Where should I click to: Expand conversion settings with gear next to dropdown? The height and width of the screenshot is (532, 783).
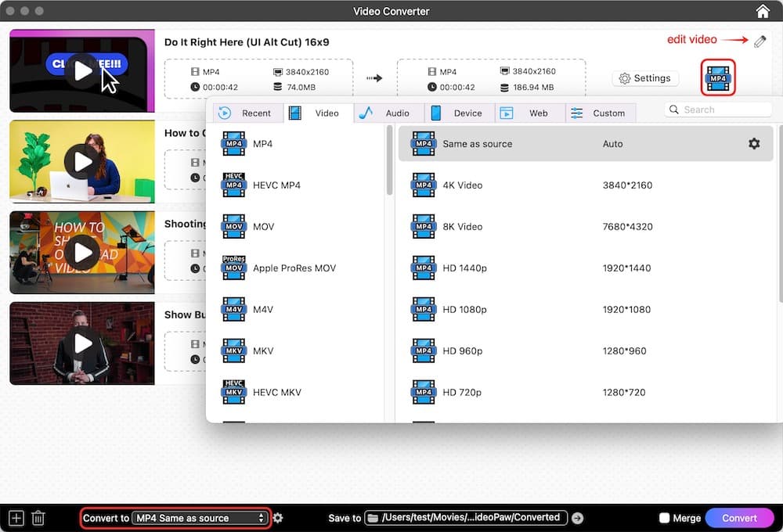[277, 517]
